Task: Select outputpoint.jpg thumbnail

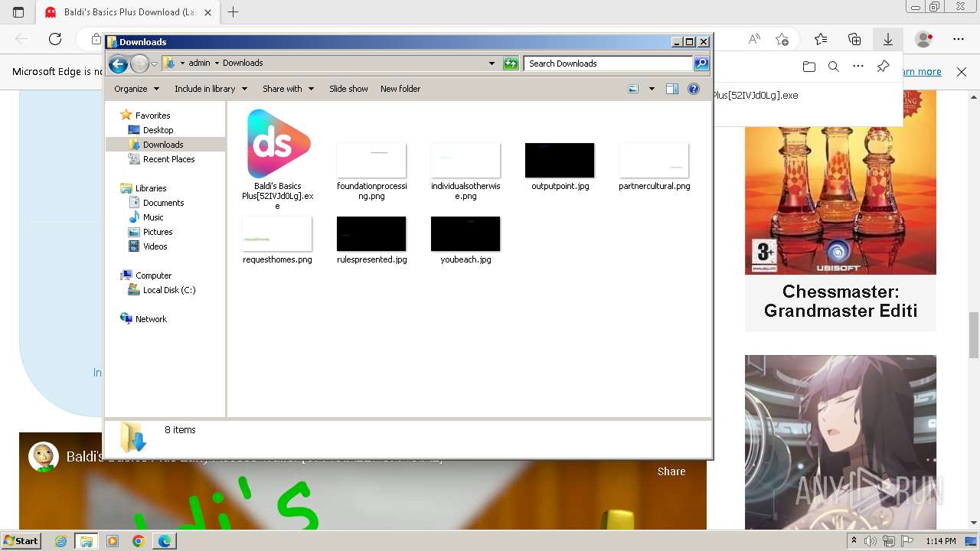Action: tap(560, 166)
